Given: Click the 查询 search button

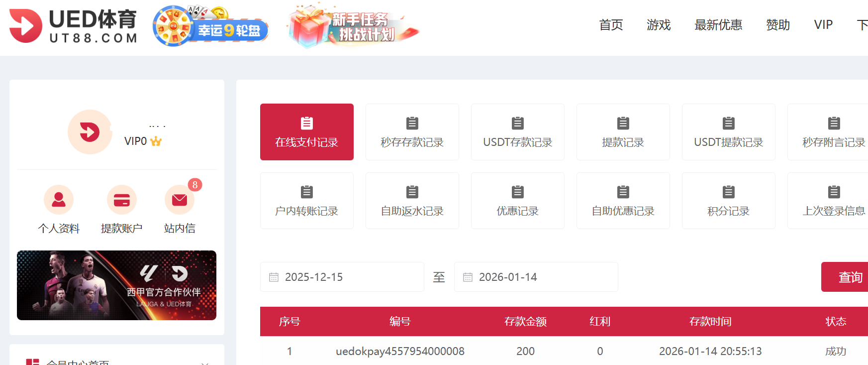Looking at the screenshot, I should click(x=845, y=277).
